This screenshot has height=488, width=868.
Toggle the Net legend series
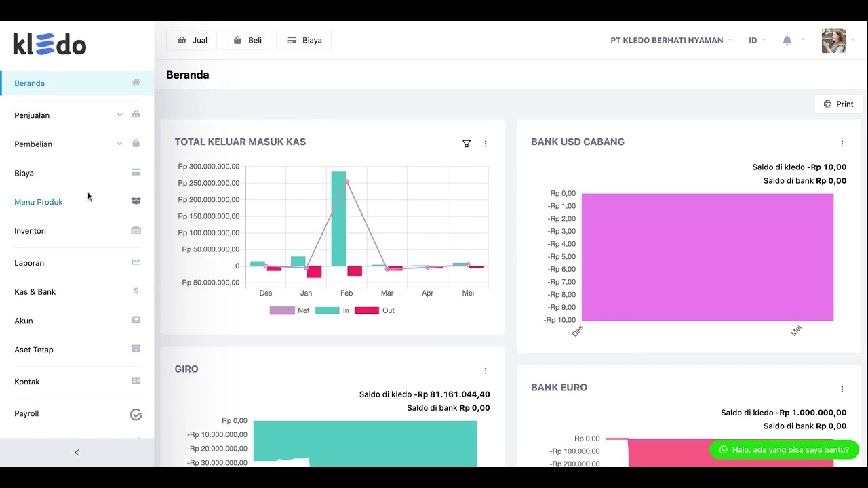coord(290,310)
